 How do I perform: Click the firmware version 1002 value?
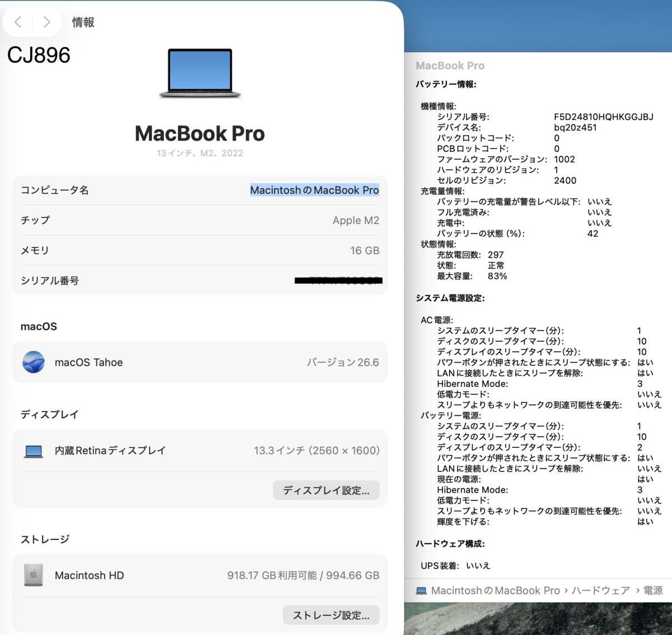point(564,160)
